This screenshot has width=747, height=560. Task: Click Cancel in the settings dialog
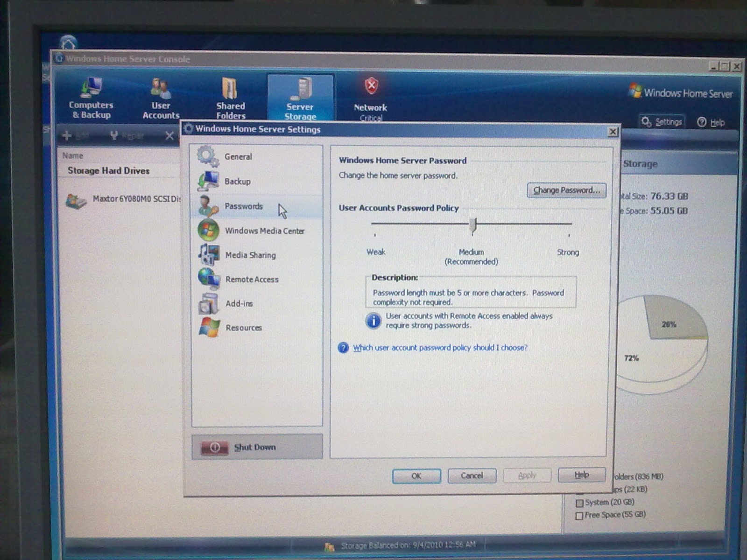(472, 476)
